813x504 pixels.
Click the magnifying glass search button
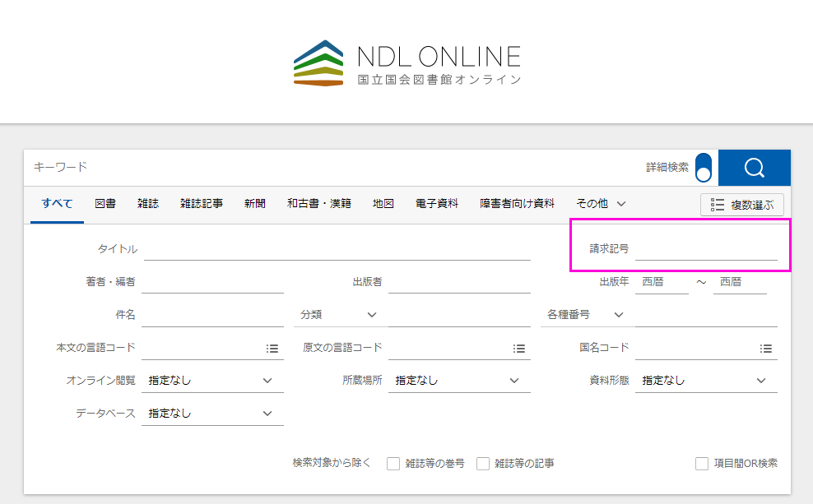pyautogui.click(x=754, y=168)
